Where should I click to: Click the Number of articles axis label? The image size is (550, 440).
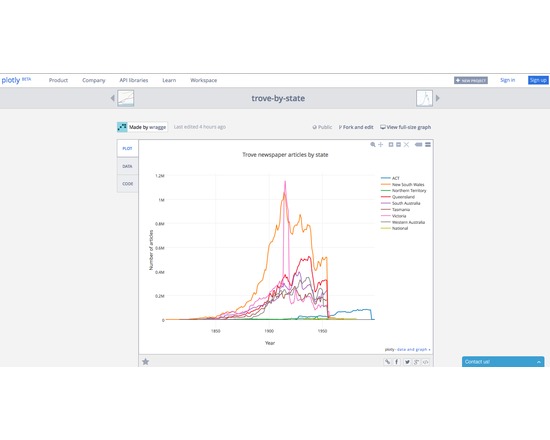pos(151,250)
